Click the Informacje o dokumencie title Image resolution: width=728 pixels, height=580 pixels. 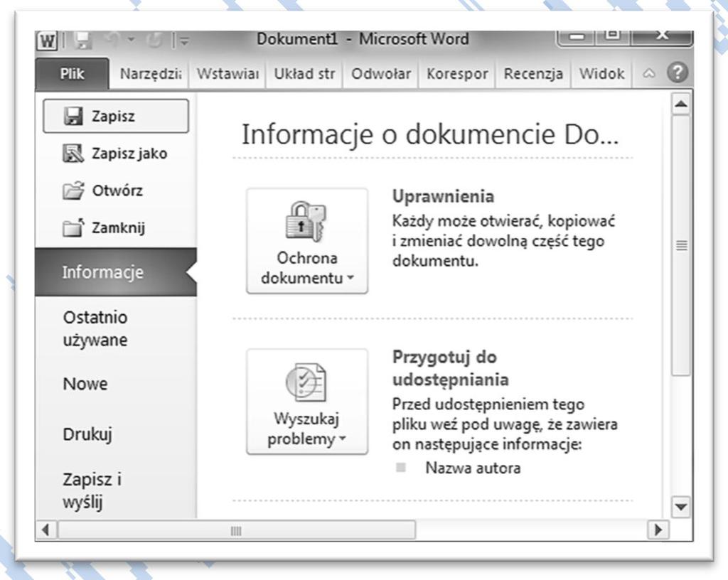coord(430,134)
